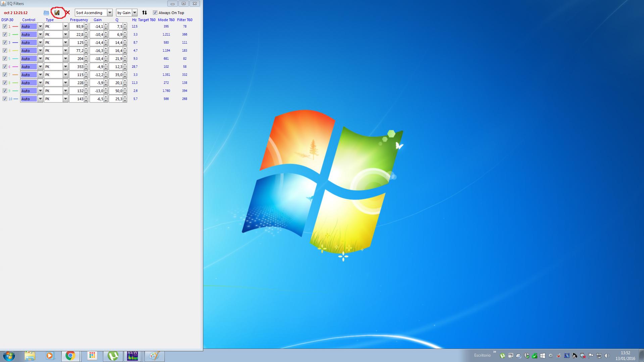Toggle filter 9 checkbox
Image resolution: width=644 pixels, height=362 pixels.
click(x=5, y=91)
